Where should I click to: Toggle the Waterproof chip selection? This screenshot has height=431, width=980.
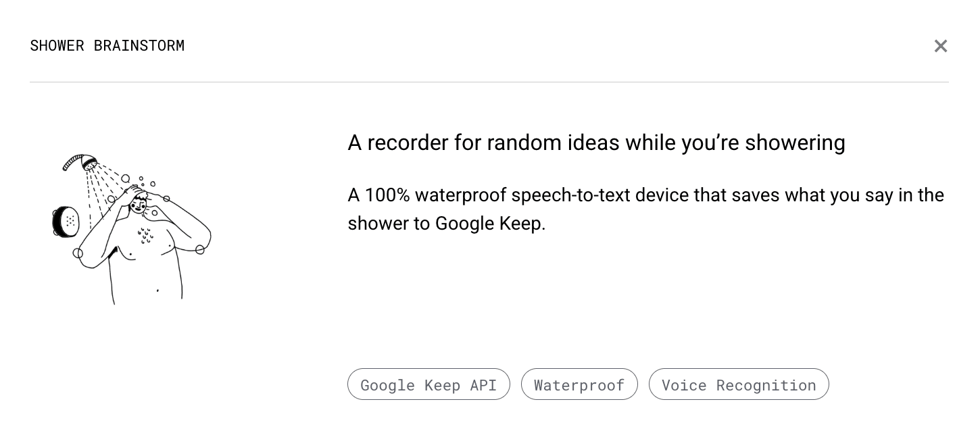579,384
